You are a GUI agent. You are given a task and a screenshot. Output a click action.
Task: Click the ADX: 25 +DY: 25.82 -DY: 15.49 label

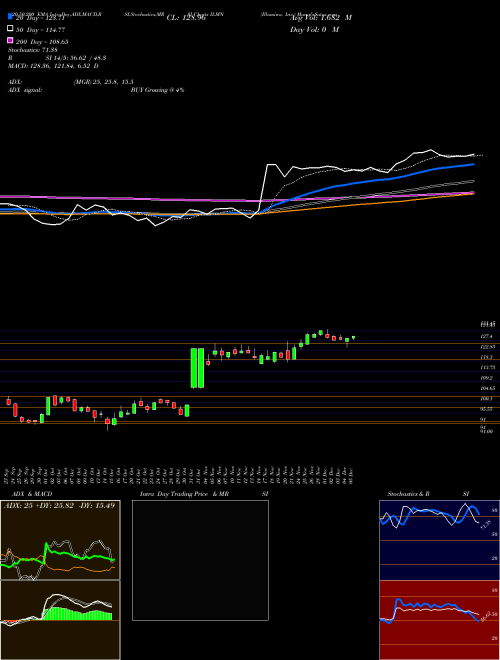(59, 506)
